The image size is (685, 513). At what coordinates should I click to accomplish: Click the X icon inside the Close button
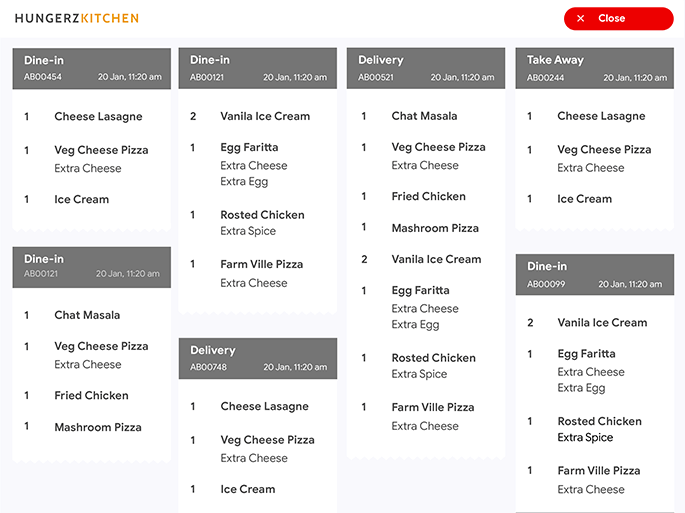click(580, 19)
